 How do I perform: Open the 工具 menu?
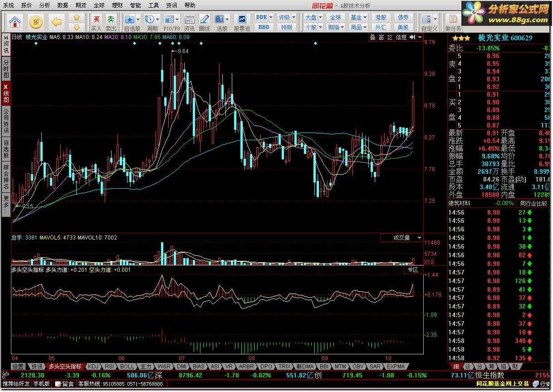(153, 5)
